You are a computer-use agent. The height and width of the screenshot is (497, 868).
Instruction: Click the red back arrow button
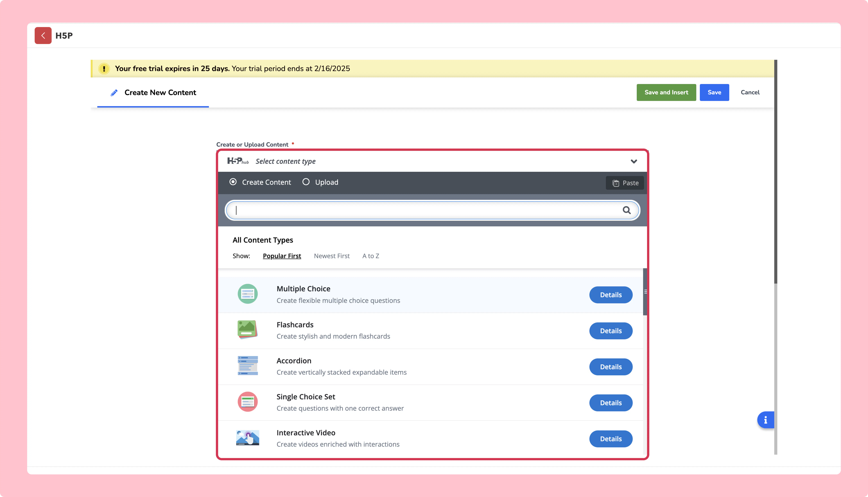click(x=43, y=35)
